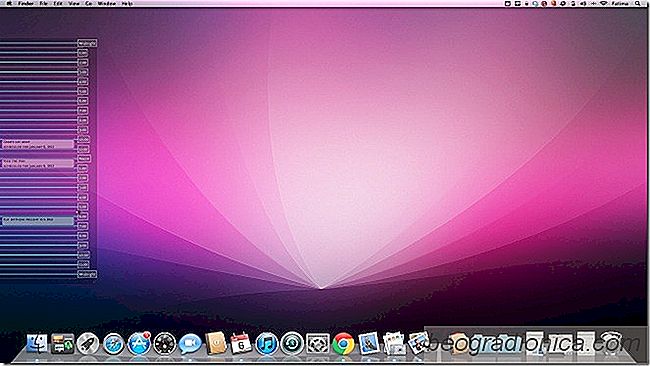Open the Wi-Fi status menu icon
Image resolution: width=650 pixels, height=366 pixels.
coord(604,3)
